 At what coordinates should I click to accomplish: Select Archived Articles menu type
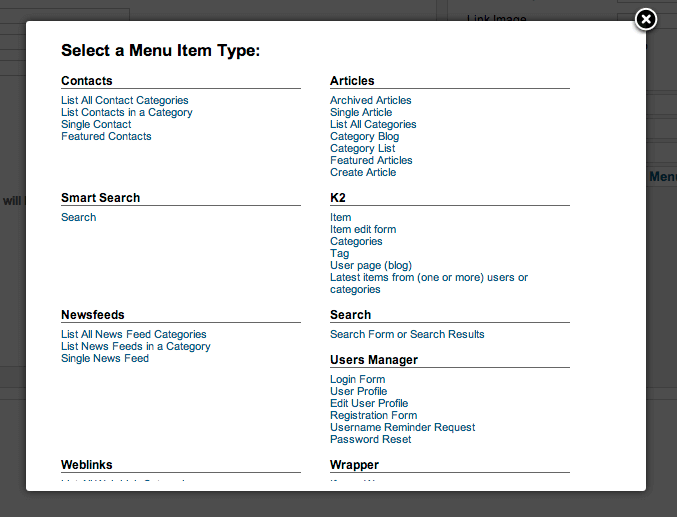[371, 100]
